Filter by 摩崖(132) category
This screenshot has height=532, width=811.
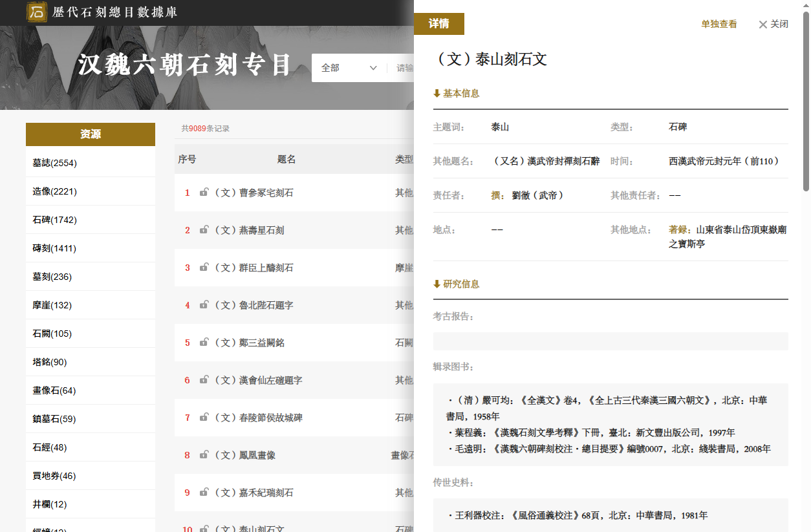91,305
